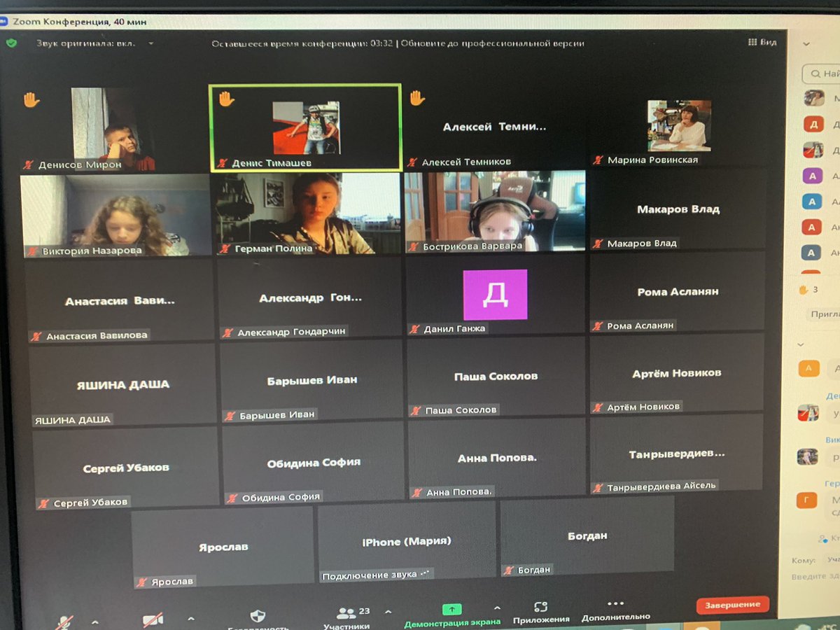Viewport: 840px width, 630px height.
Task: Click the purple Д avatar of Данил Ганжа
Action: (495, 295)
